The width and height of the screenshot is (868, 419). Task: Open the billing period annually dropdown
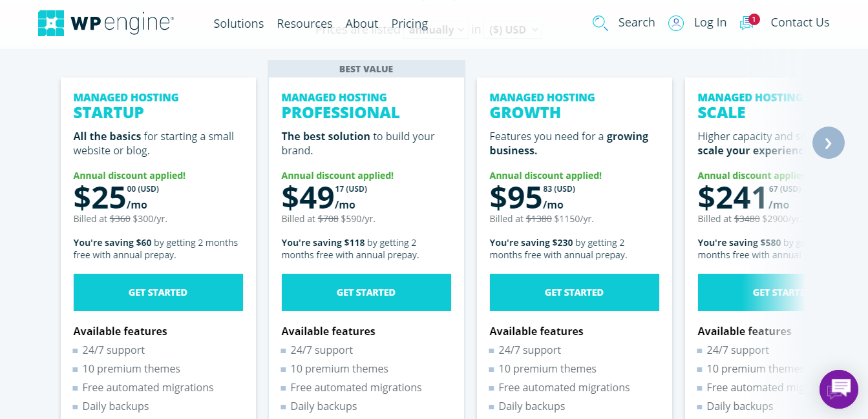tap(436, 30)
